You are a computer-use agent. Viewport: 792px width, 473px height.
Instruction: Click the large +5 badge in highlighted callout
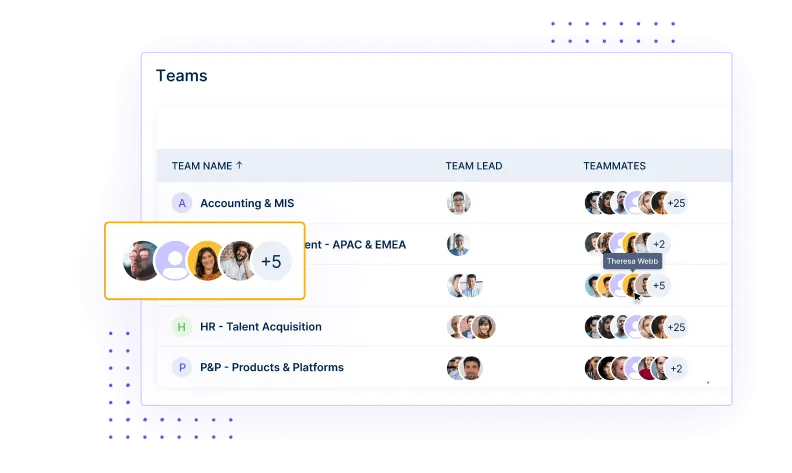pyautogui.click(x=271, y=261)
